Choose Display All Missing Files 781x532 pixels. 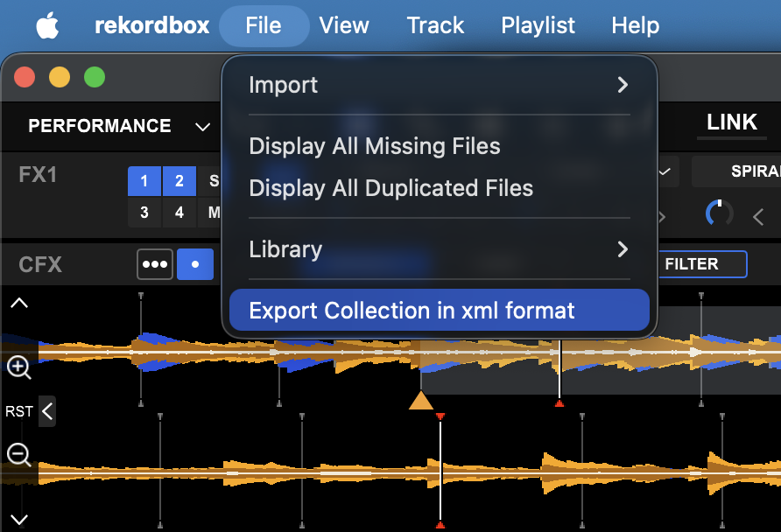coord(440,146)
